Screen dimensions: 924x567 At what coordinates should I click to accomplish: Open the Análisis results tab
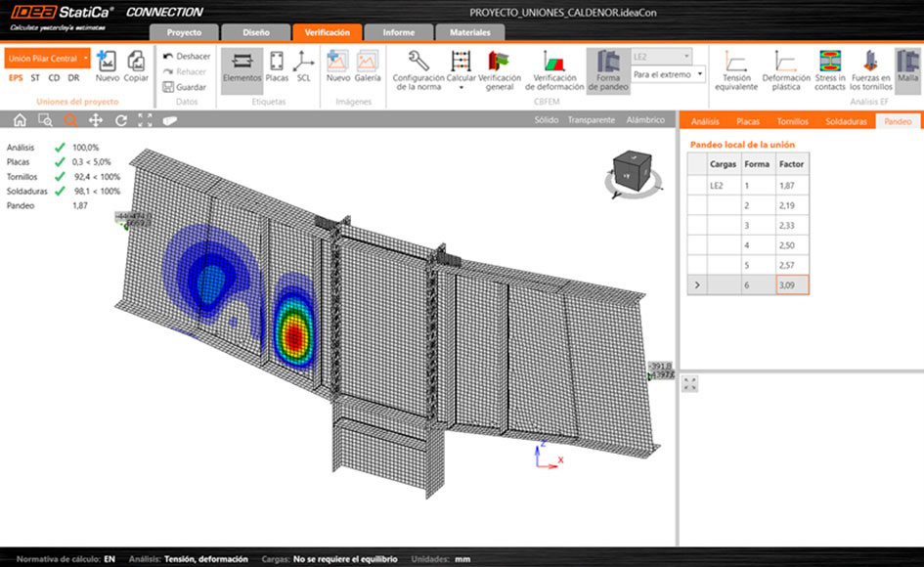(705, 121)
